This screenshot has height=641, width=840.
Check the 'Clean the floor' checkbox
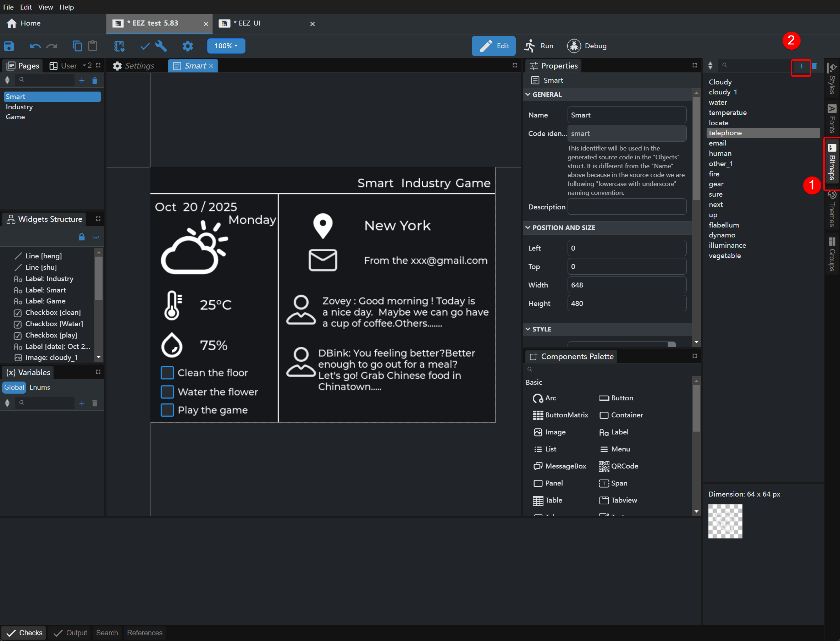pos(167,373)
